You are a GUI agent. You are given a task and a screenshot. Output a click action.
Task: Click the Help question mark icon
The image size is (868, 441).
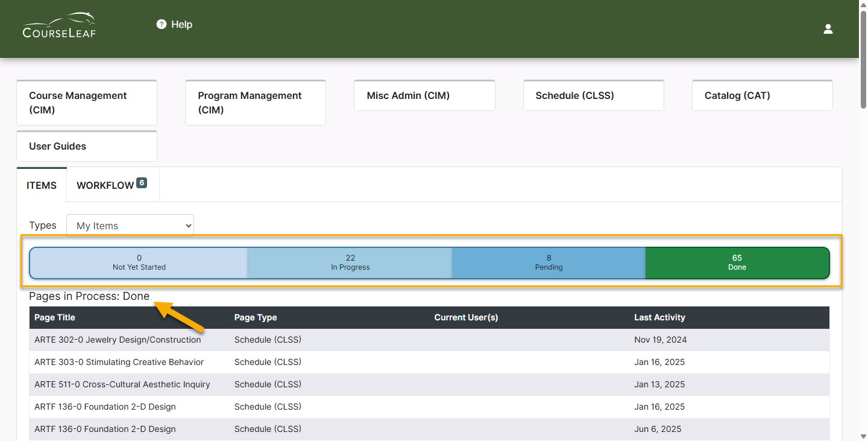click(161, 24)
